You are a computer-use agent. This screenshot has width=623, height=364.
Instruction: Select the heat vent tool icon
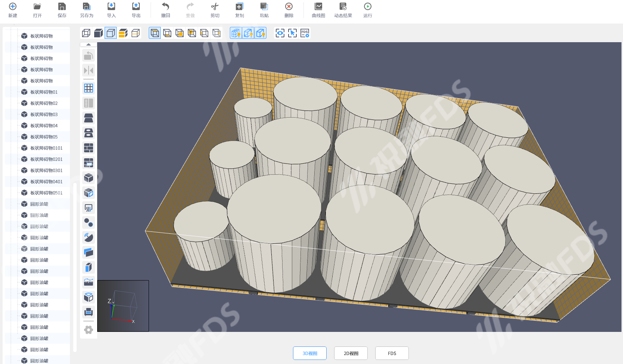(89, 208)
